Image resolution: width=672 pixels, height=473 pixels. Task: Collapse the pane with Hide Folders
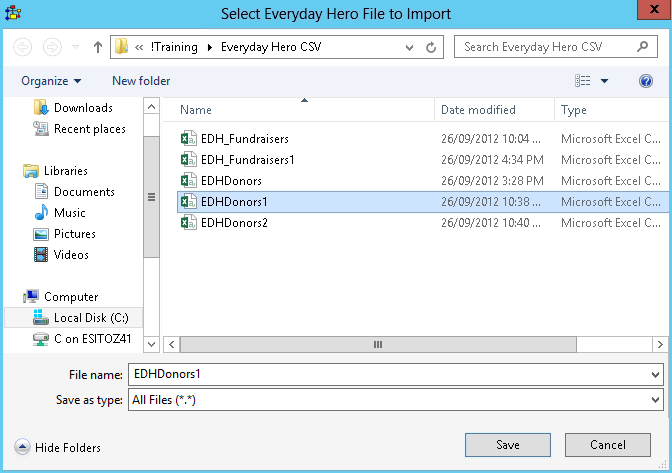57,448
